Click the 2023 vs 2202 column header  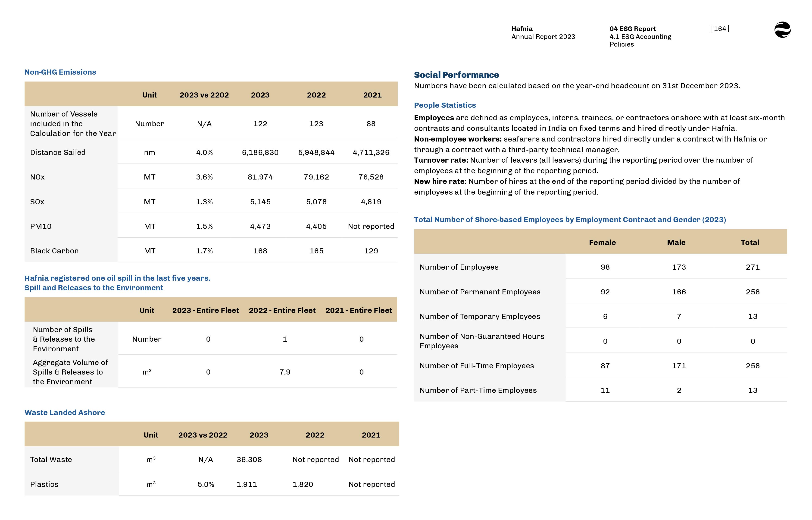pos(204,95)
